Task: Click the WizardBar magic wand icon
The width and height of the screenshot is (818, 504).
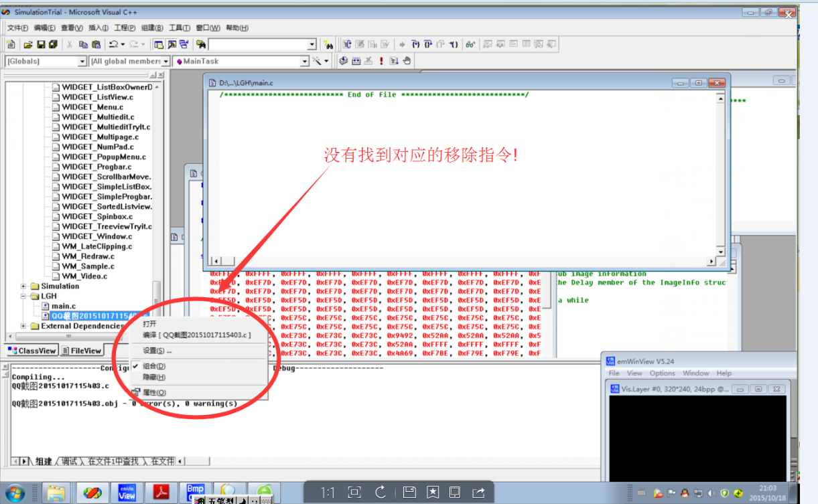Action: (x=316, y=61)
